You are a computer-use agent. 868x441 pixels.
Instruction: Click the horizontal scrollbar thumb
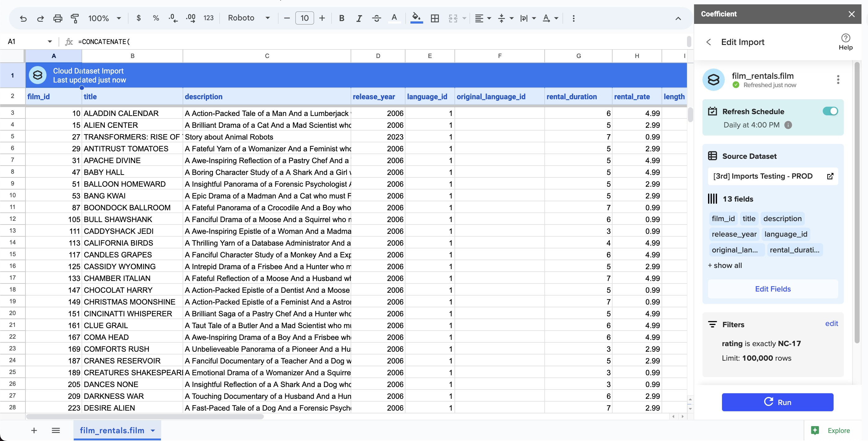[x=145, y=416]
